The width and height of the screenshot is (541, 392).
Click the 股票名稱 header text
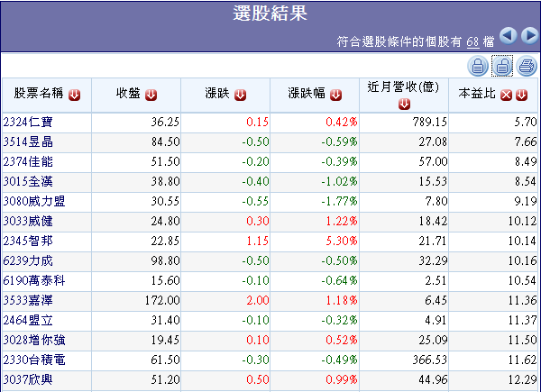pos(39,93)
